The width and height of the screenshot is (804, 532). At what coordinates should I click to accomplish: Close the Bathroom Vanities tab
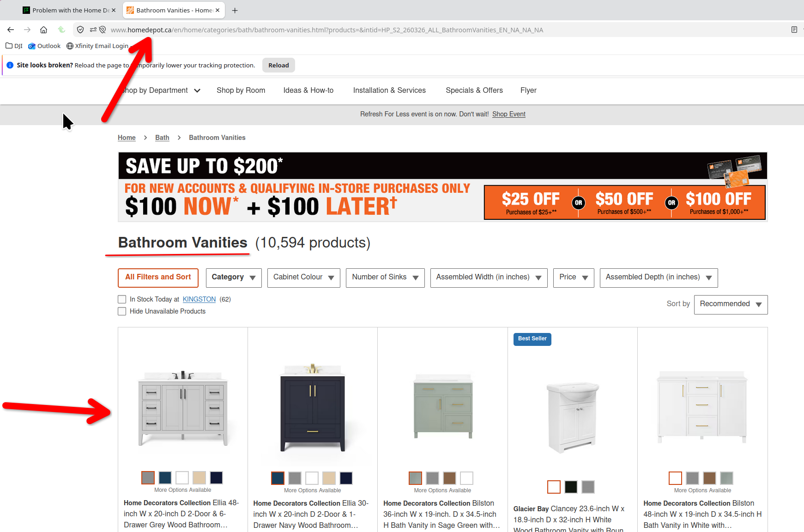point(218,10)
